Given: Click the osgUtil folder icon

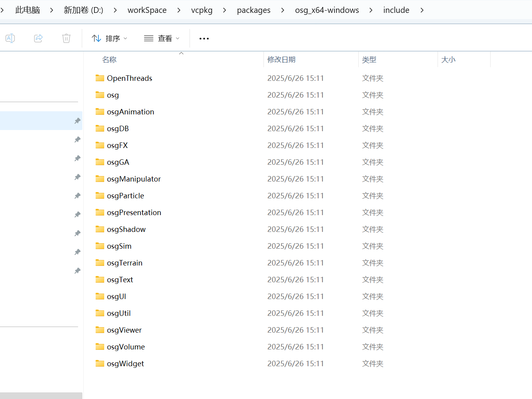Looking at the screenshot, I should [x=100, y=313].
